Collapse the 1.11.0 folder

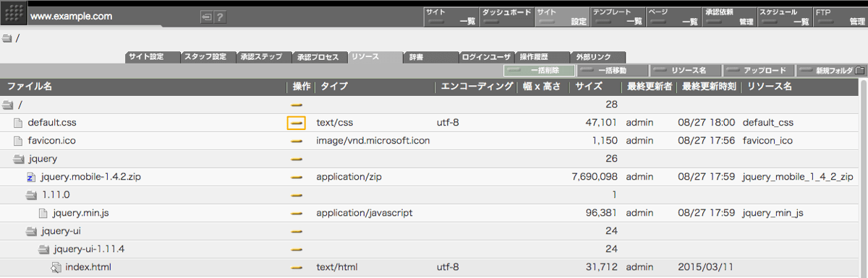(31, 195)
